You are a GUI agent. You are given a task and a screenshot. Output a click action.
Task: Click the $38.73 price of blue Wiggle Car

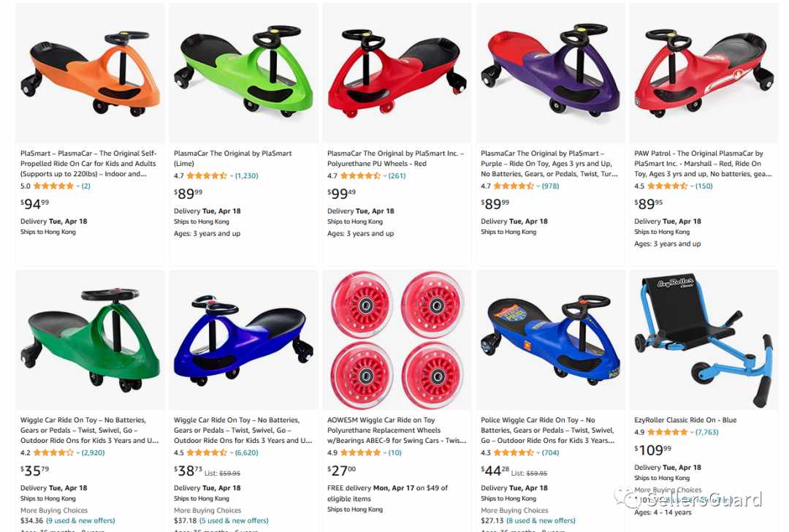(188, 471)
